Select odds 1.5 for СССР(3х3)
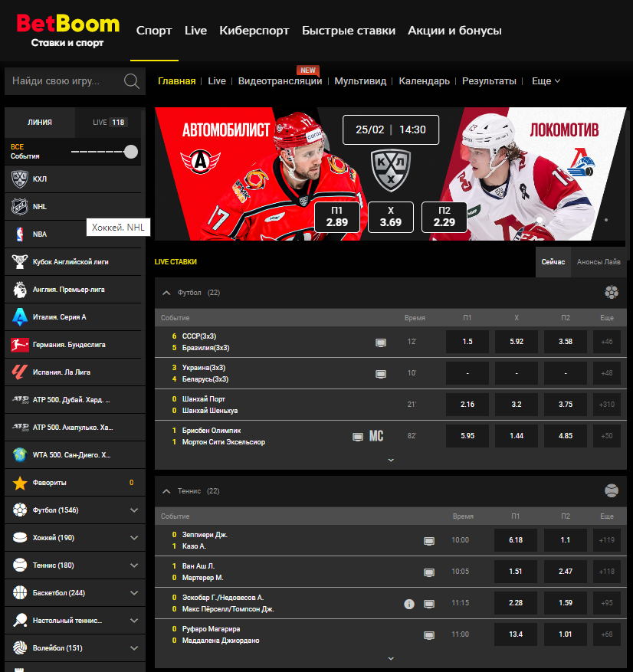 tap(467, 342)
